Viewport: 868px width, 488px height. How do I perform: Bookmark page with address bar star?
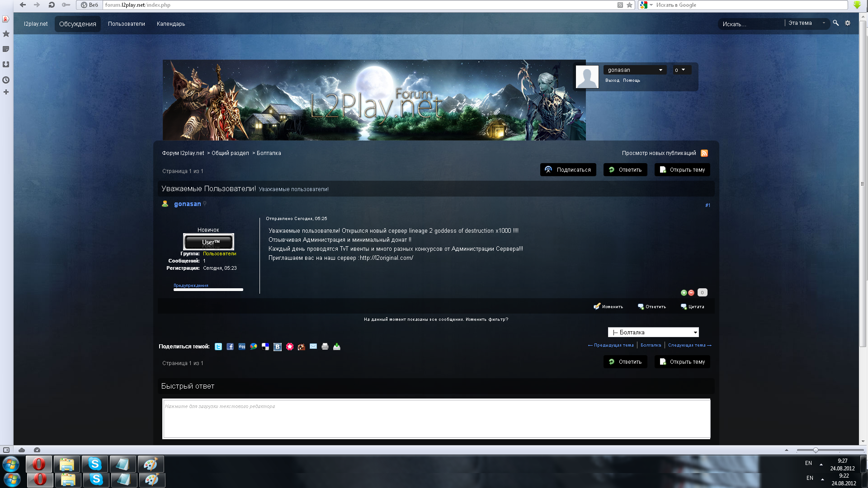tap(629, 5)
